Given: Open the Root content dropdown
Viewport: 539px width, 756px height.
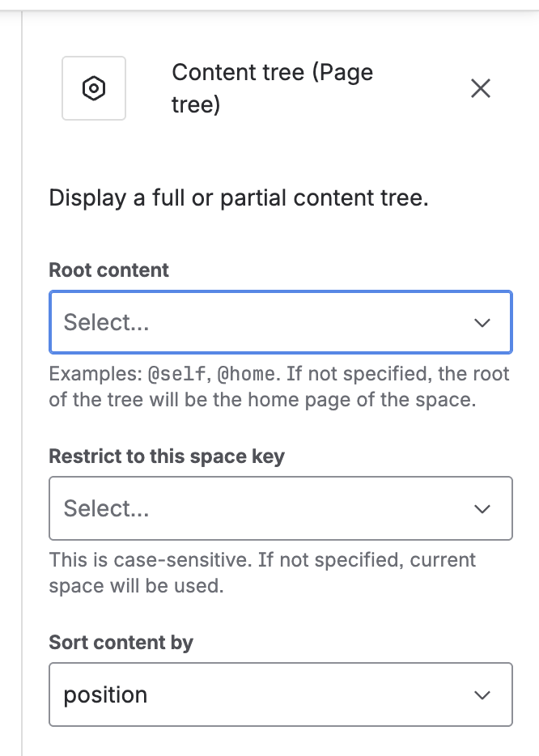Looking at the screenshot, I should point(280,322).
